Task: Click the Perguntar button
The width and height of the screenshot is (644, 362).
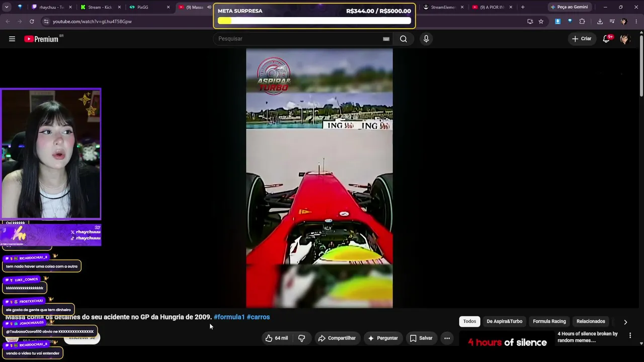Action: 382,338
